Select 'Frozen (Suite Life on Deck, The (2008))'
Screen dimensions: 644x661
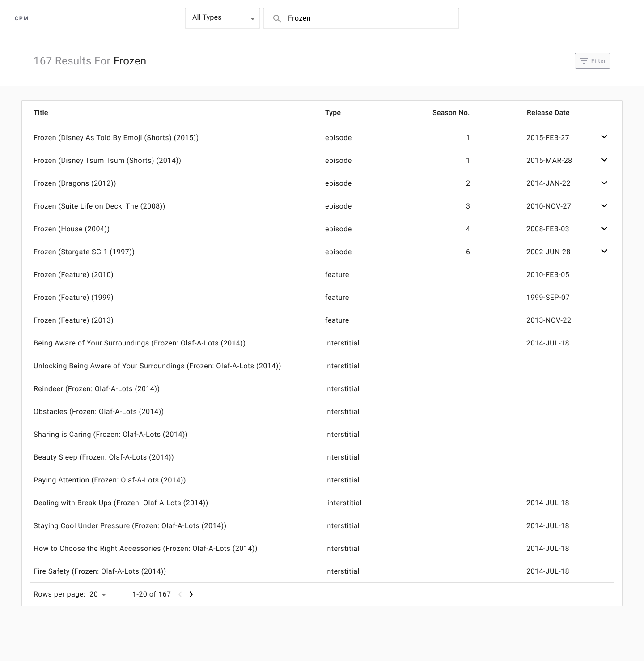click(x=99, y=206)
